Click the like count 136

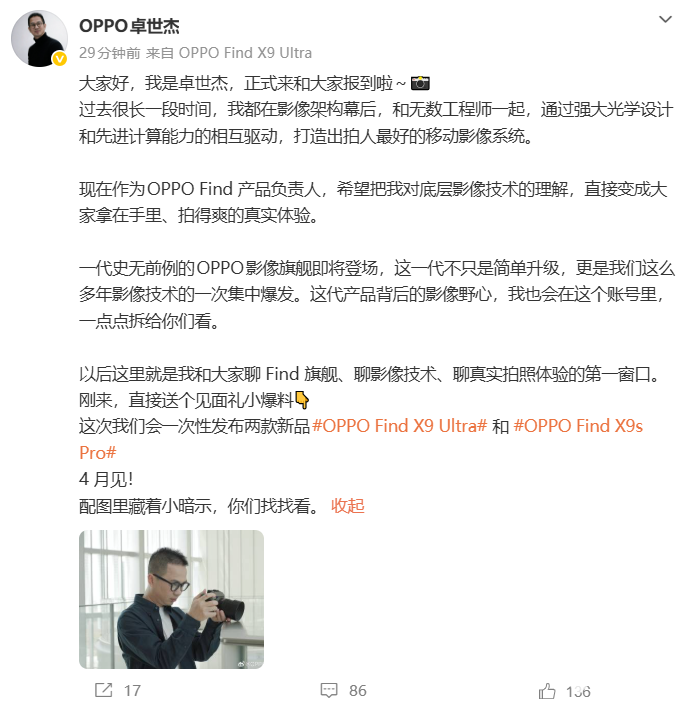[578, 691]
